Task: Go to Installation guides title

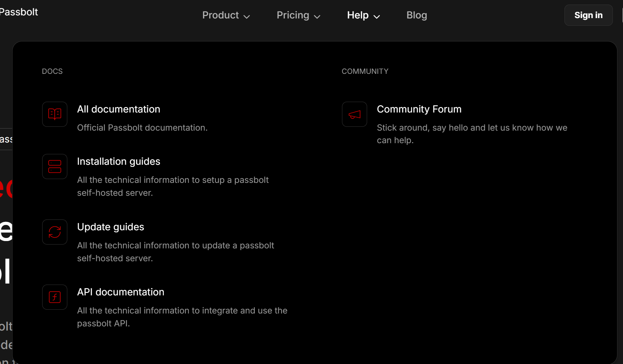Action: [119, 162]
